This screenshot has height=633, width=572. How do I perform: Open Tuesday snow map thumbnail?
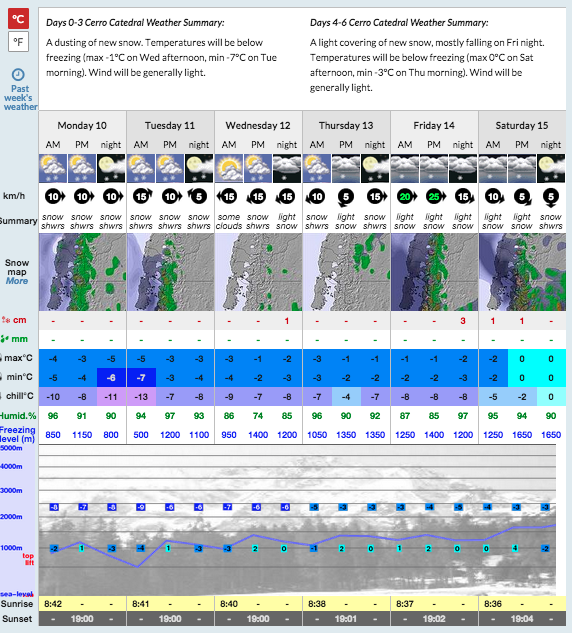point(170,272)
